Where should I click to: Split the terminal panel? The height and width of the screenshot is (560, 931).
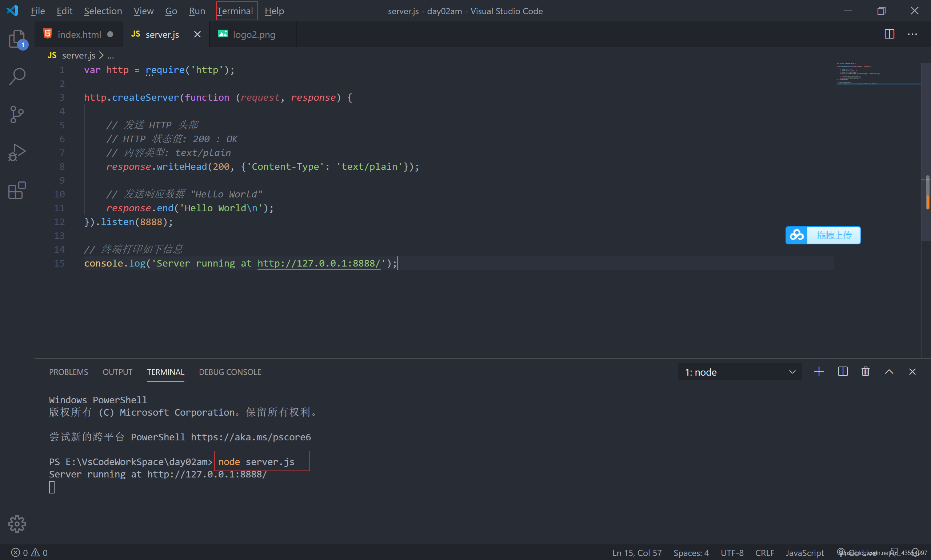coord(843,372)
